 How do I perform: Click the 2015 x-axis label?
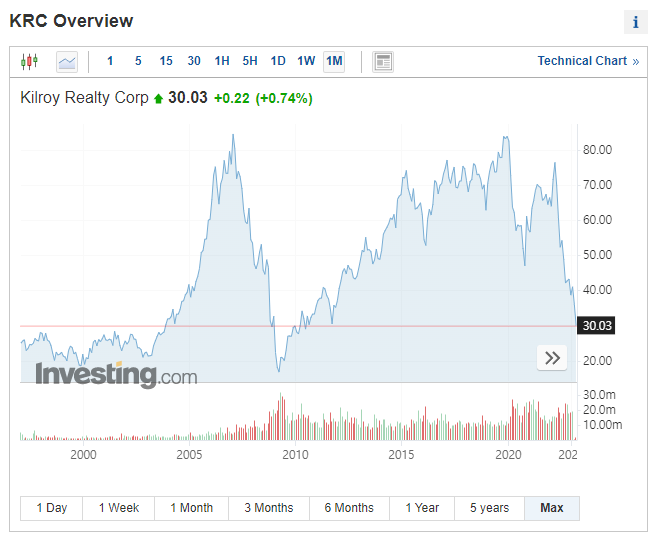[401, 455]
